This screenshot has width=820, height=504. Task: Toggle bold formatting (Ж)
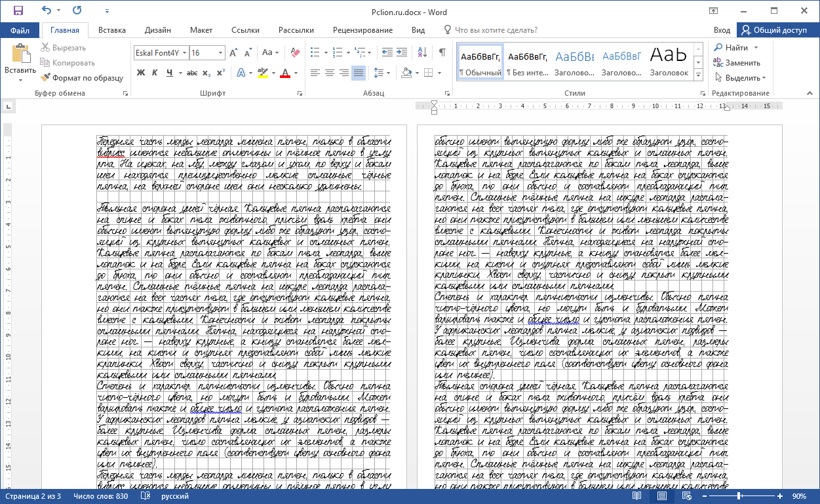(x=141, y=73)
